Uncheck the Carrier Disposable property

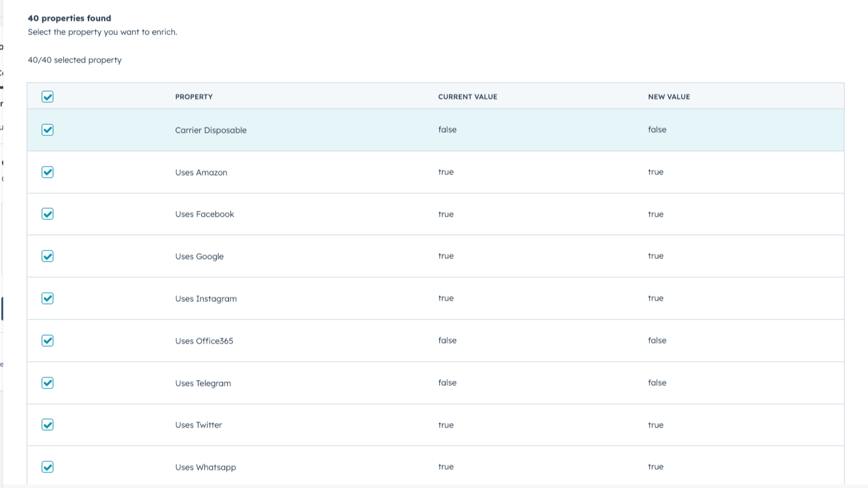point(47,129)
